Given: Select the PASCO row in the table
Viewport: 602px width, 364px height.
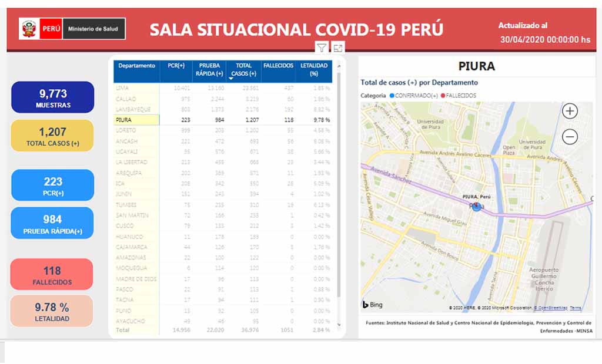Looking at the screenshot, I should tap(223, 289).
